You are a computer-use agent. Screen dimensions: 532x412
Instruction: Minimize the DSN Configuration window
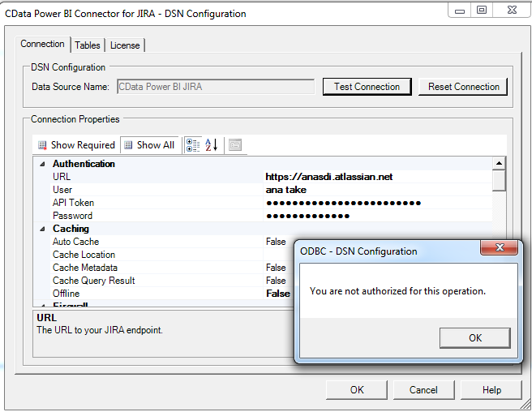(x=459, y=10)
